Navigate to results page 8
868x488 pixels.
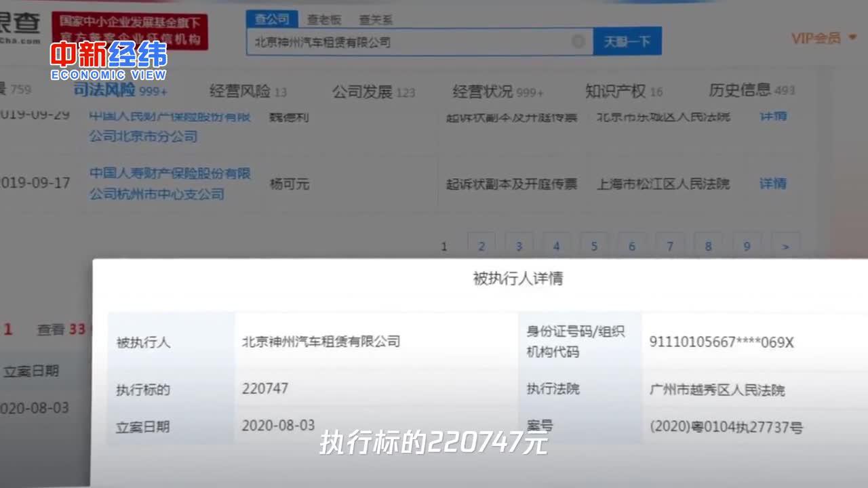tap(708, 246)
